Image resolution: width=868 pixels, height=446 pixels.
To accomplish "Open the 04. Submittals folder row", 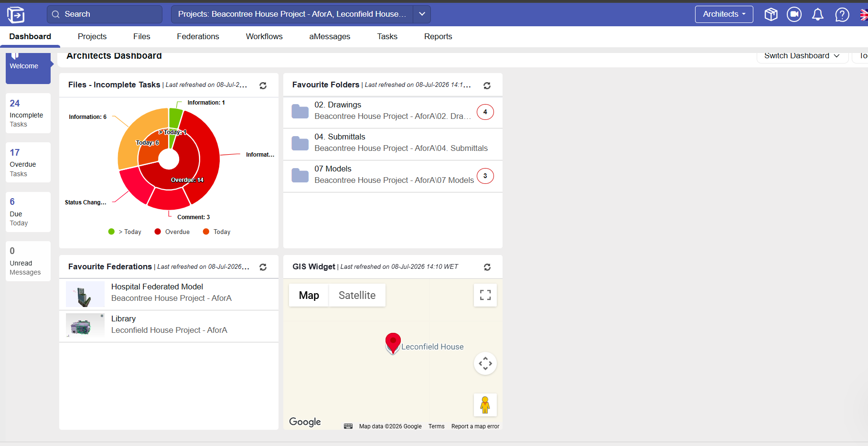I will (393, 144).
